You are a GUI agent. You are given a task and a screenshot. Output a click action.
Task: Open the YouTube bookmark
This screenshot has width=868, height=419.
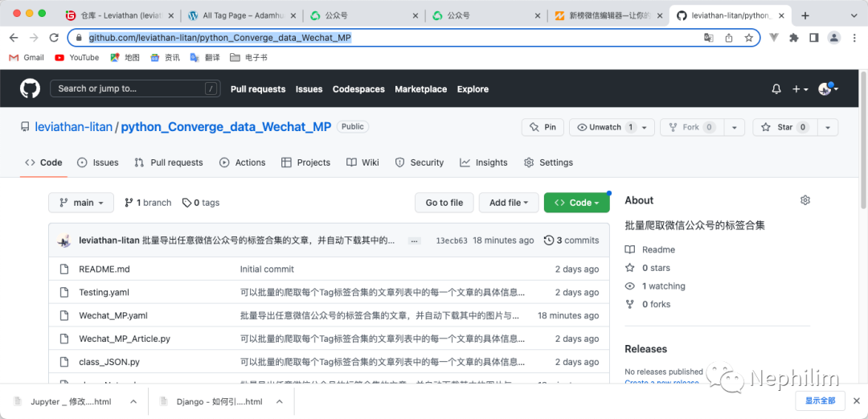click(x=77, y=57)
